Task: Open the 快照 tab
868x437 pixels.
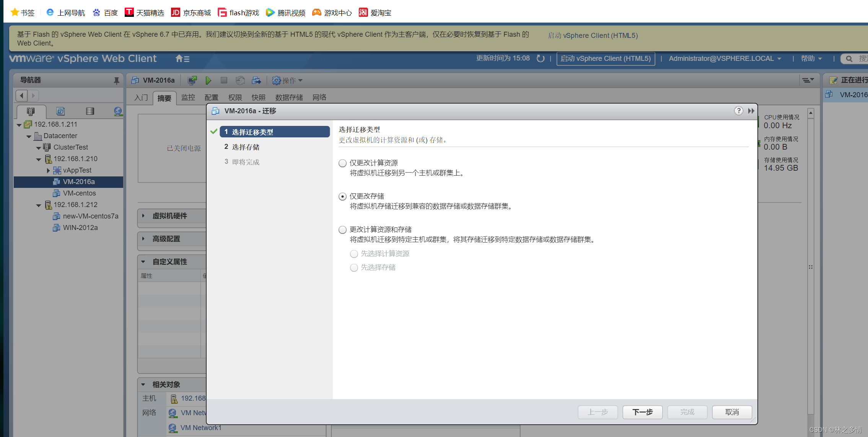Action: (x=258, y=98)
